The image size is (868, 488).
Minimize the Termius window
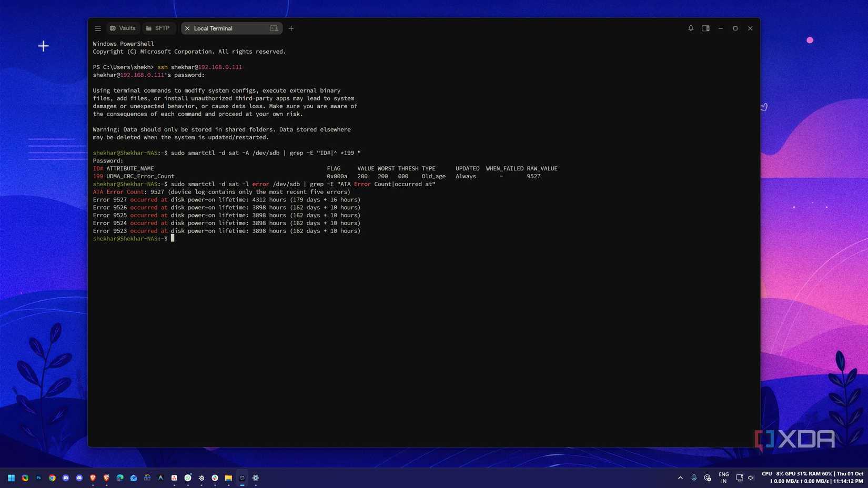721,28
